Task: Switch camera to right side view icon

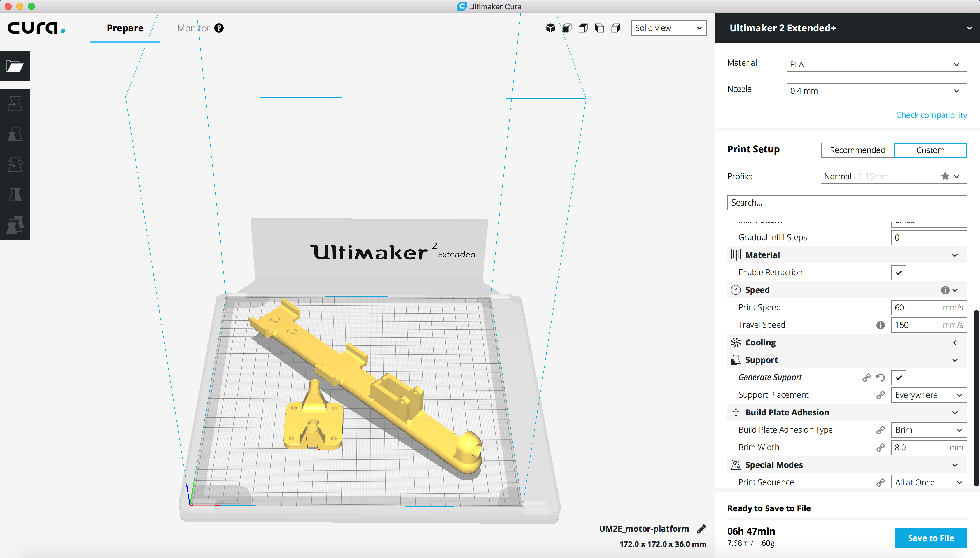Action: coord(616,28)
